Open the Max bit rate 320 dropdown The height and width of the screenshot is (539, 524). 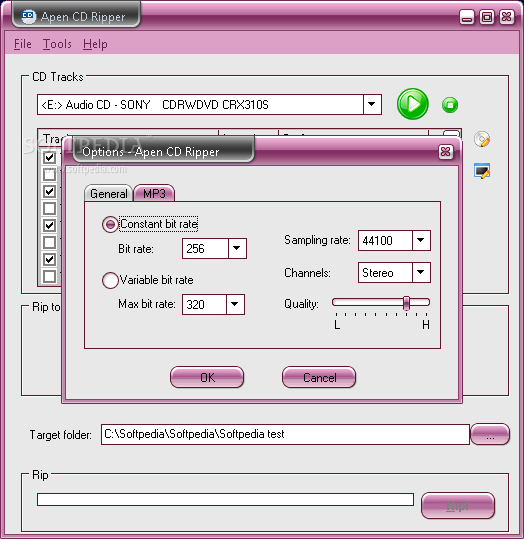coord(235,304)
